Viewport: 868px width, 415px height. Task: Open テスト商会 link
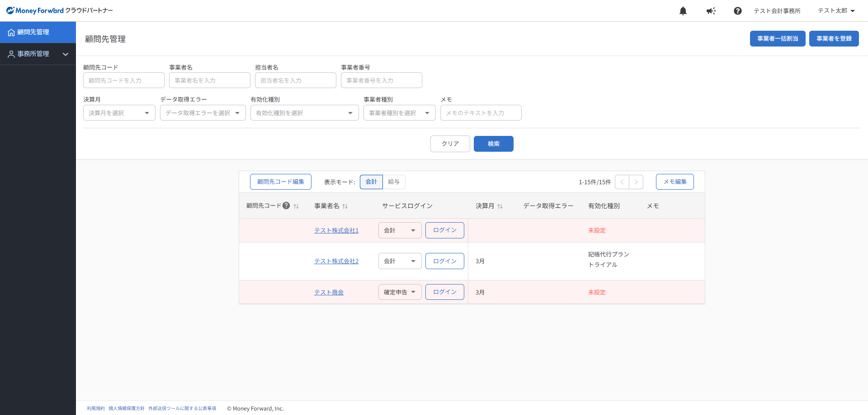[329, 292]
